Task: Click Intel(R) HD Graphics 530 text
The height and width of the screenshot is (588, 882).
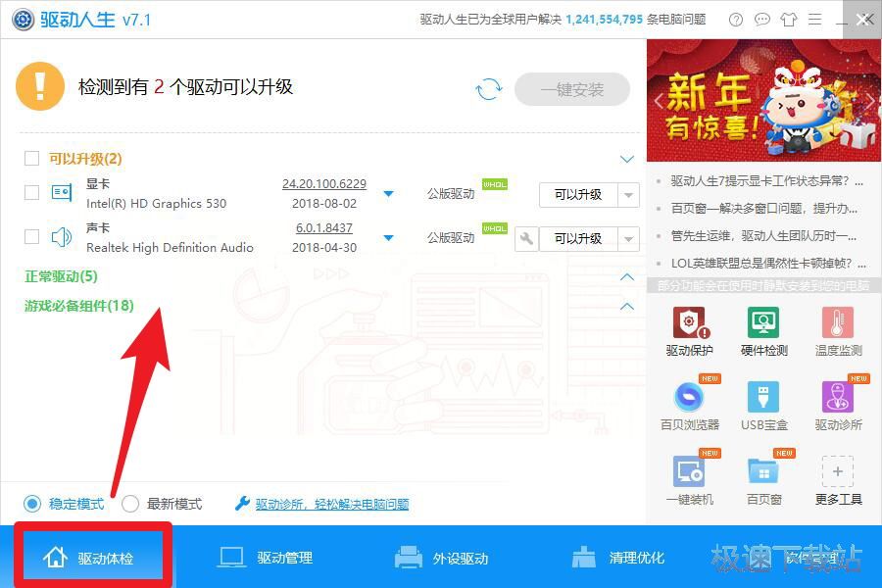Action: (x=157, y=204)
